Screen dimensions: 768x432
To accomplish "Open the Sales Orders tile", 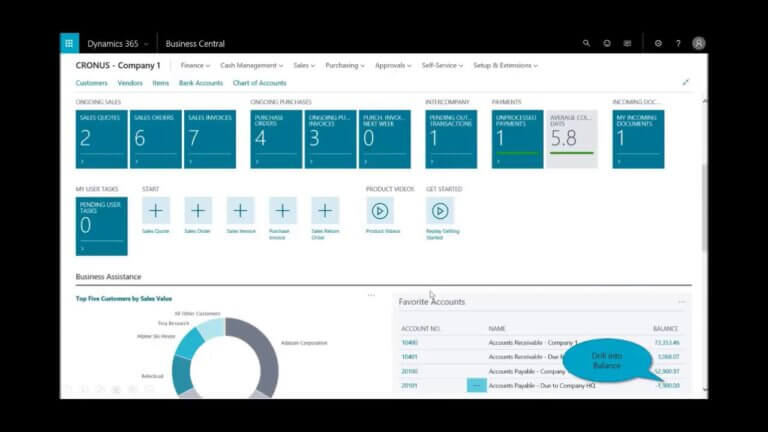I will pyautogui.click(x=156, y=139).
